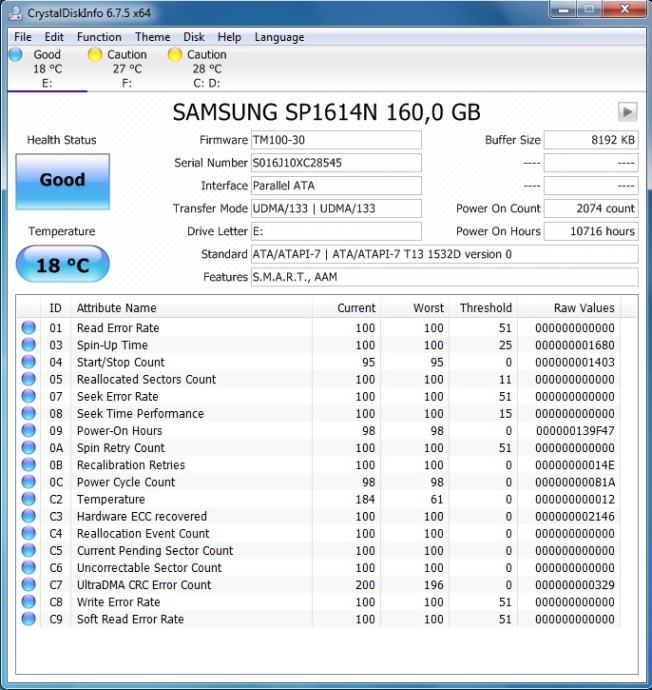Click the Good health status button
The image size is (652, 690).
pos(62,181)
